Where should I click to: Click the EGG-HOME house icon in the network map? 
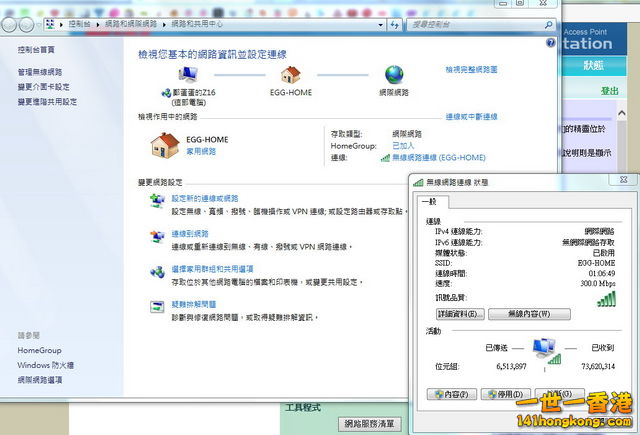point(291,75)
